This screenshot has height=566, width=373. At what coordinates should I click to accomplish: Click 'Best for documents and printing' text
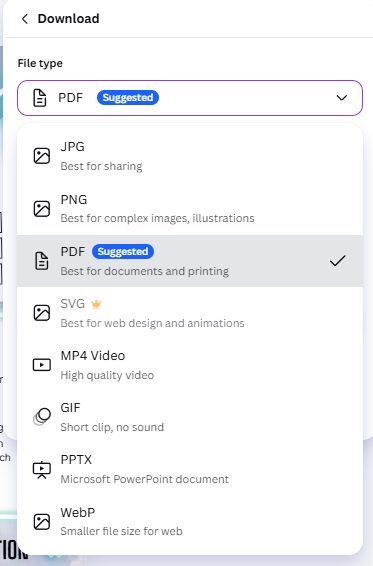coord(144,271)
